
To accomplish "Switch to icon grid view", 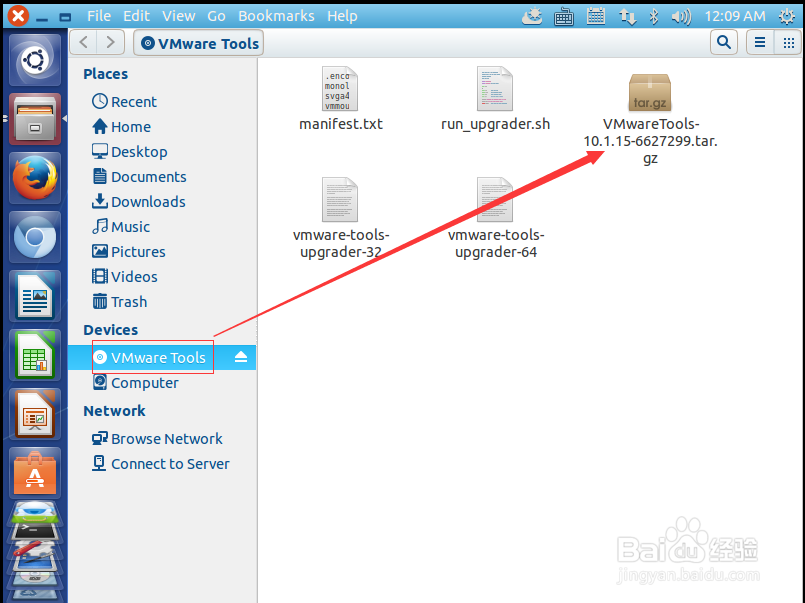I will tap(789, 42).
